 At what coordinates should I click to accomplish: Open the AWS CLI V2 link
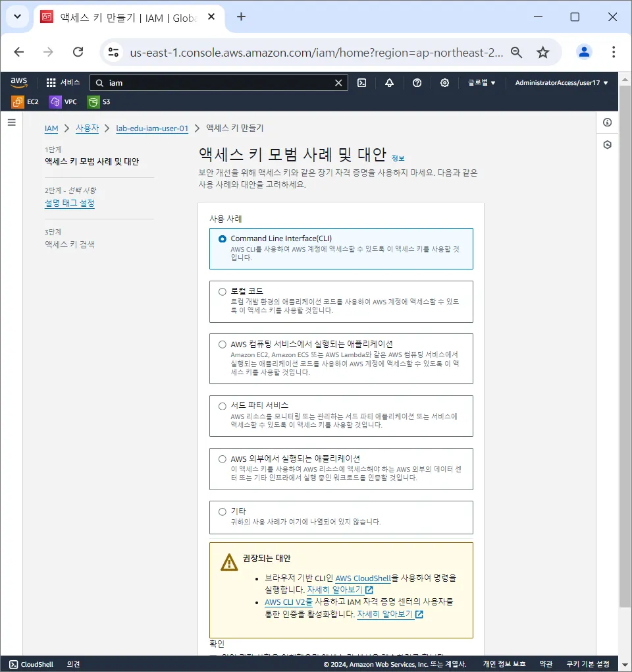288,602
